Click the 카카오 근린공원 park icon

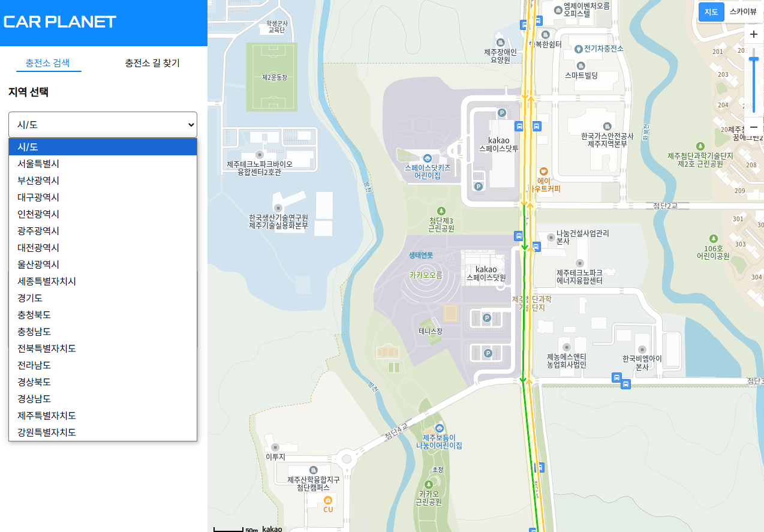click(428, 484)
